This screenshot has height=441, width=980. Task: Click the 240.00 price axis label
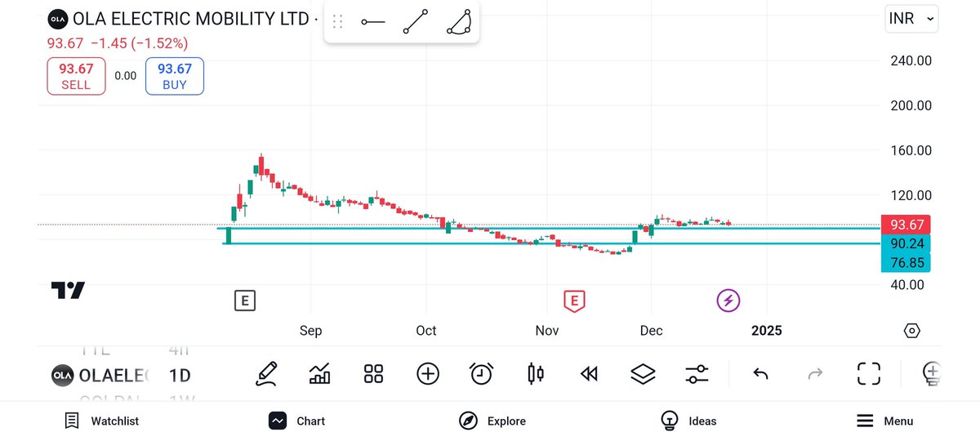click(911, 60)
